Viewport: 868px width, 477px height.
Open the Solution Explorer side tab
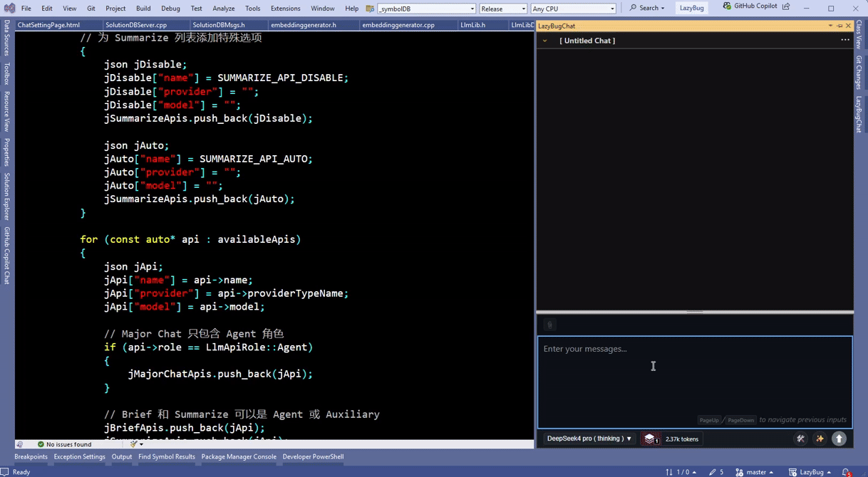point(6,196)
